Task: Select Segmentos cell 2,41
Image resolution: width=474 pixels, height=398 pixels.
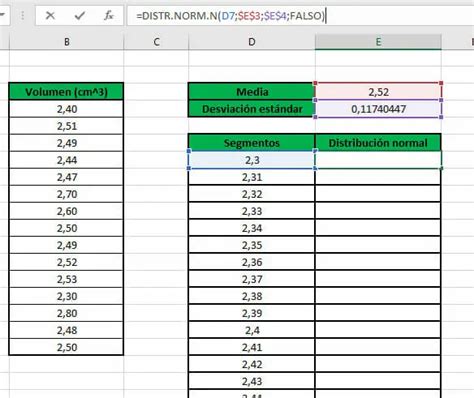Action: (x=252, y=347)
